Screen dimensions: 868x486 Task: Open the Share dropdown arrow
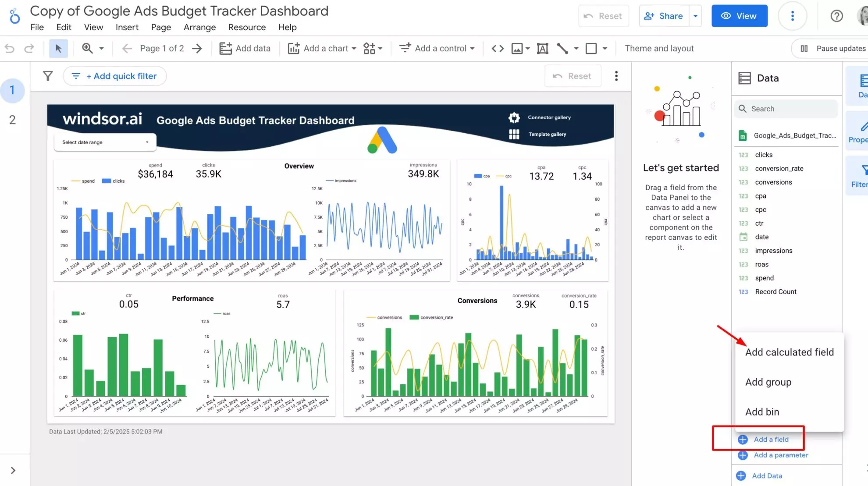tap(696, 16)
